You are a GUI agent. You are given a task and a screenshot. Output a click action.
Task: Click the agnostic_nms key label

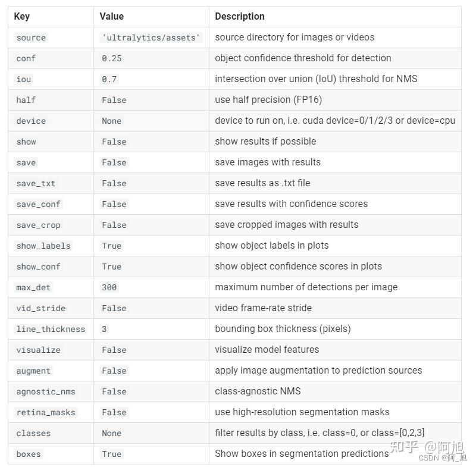pyautogui.click(x=46, y=392)
